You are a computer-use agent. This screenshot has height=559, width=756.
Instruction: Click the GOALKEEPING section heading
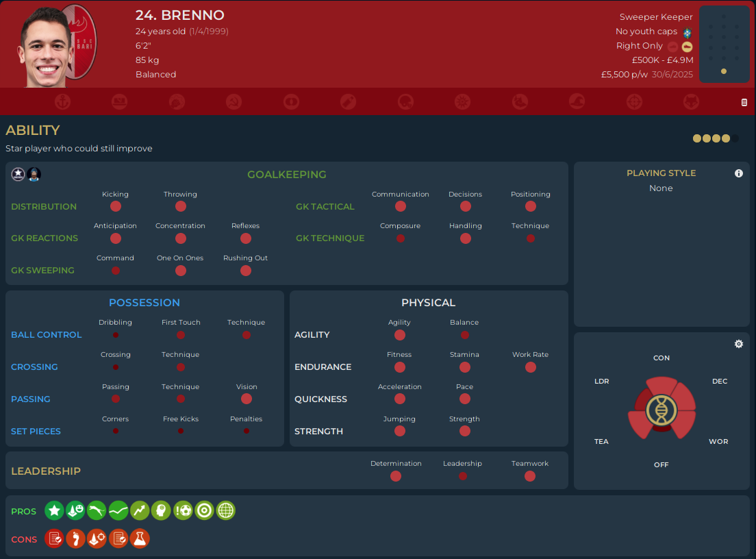[x=287, y=175]
